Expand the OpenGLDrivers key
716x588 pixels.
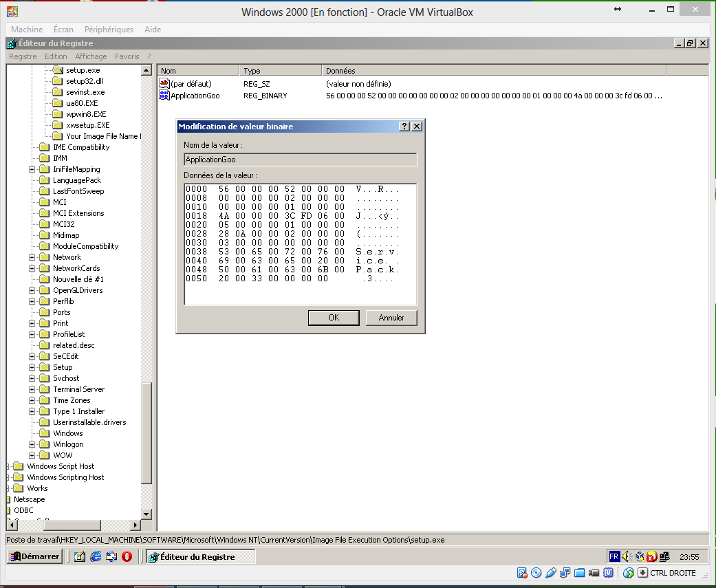pos(32,290)
